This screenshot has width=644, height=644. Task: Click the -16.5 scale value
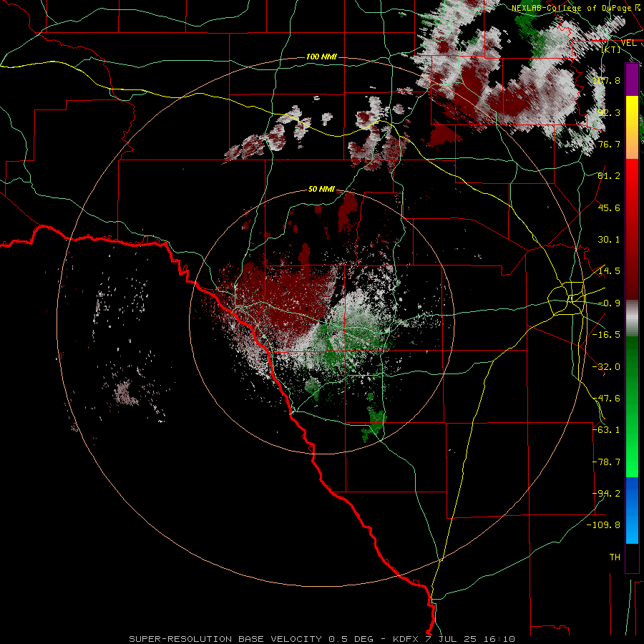(606, 334)
